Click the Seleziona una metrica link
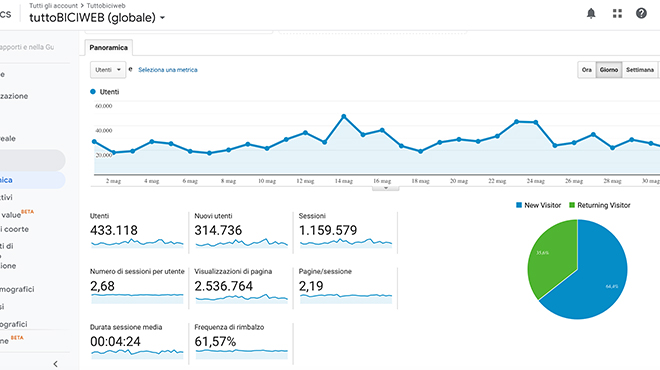 pyautogui.click(x=168, y=70)
